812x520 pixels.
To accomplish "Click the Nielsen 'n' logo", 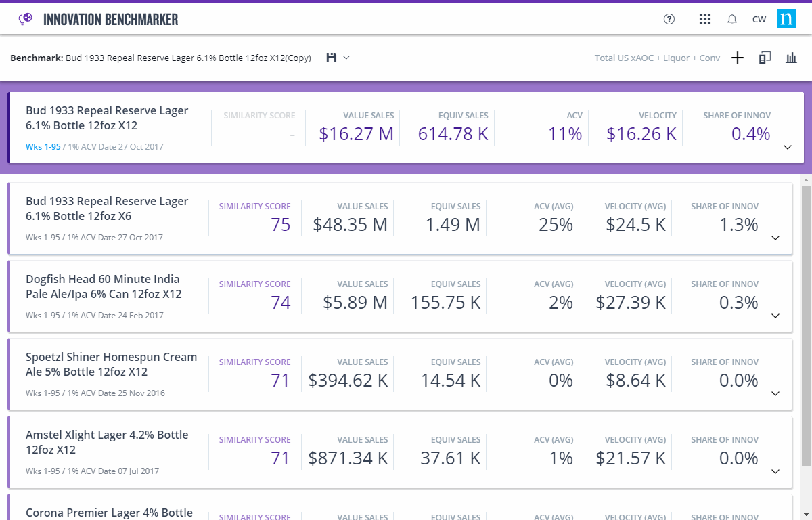I will pyautogui.click(x=786, y=19).
